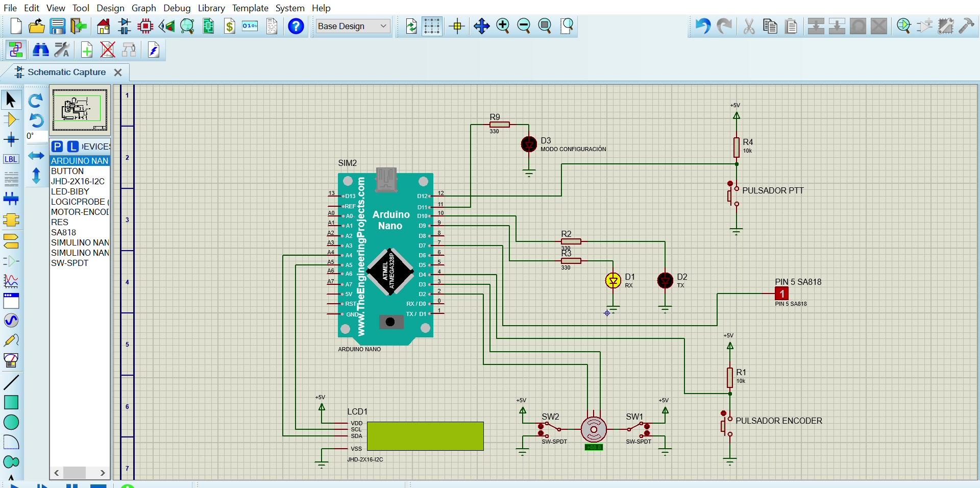Open the Debug menu
The image size is (980, 488).
pyautogui.click(x=177, y=8)
